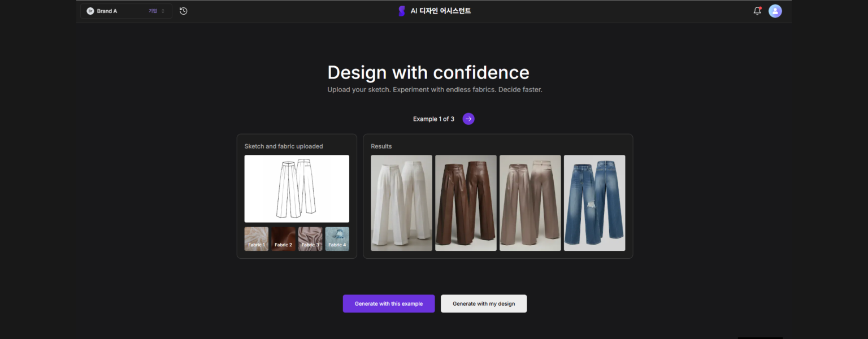868x339 pixels.
Task: Click the purple app logo
Action: pyautogui.click(x=402, y=11)
